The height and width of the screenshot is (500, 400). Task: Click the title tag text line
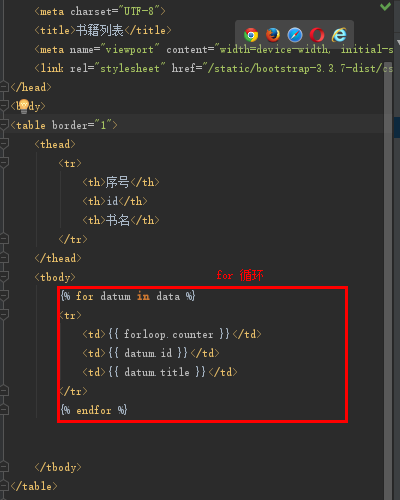(103, 30)
